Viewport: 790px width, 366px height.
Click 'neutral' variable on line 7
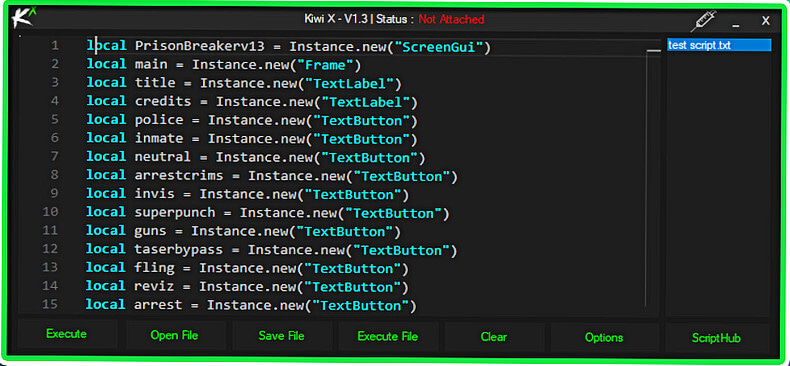tap(163, 157)
